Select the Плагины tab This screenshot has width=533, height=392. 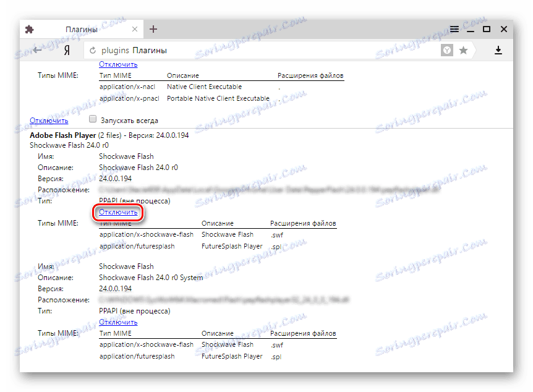click(82, 29)
